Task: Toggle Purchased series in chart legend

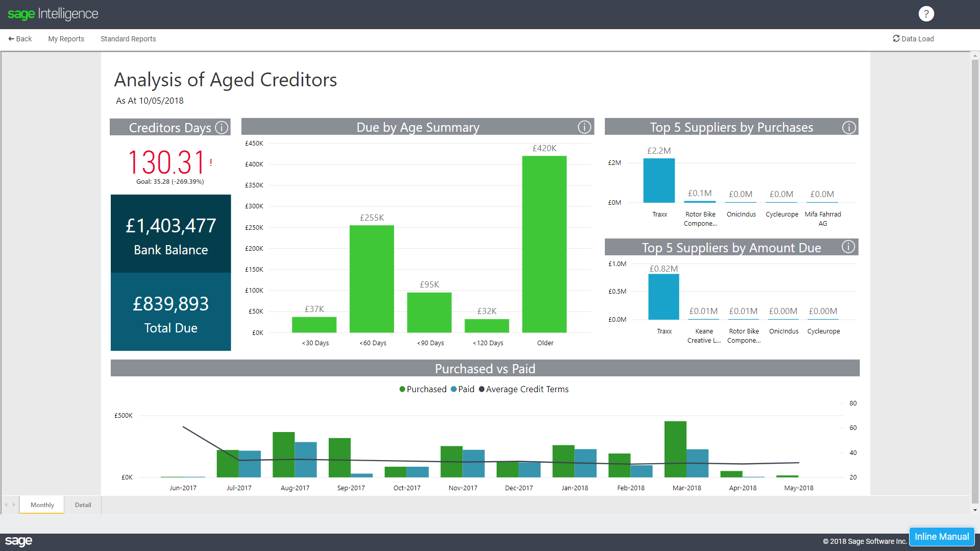Action: tap(423, 389)
